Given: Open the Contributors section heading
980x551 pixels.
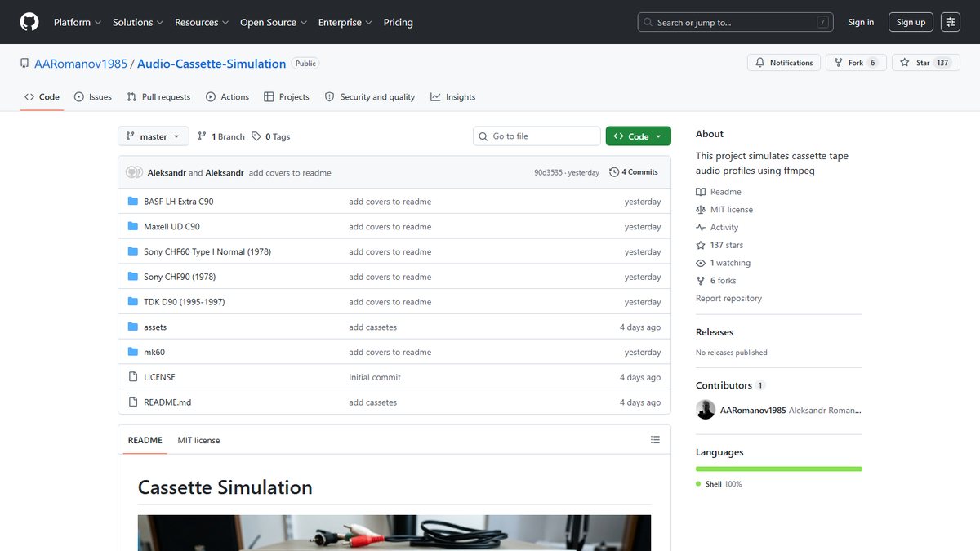Looking at the screenshot, I should point(724,385).
